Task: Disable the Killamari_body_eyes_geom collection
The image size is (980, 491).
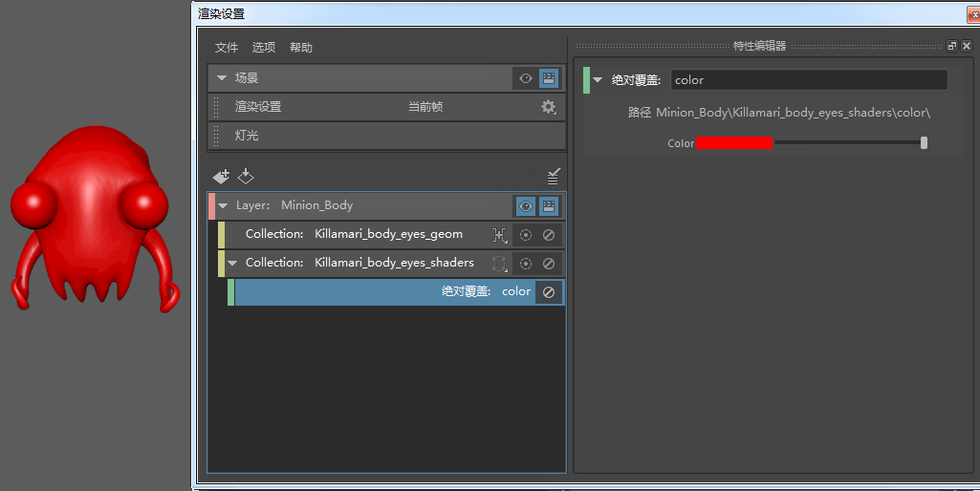Action: pyautogui.click(x=549, y=235)
